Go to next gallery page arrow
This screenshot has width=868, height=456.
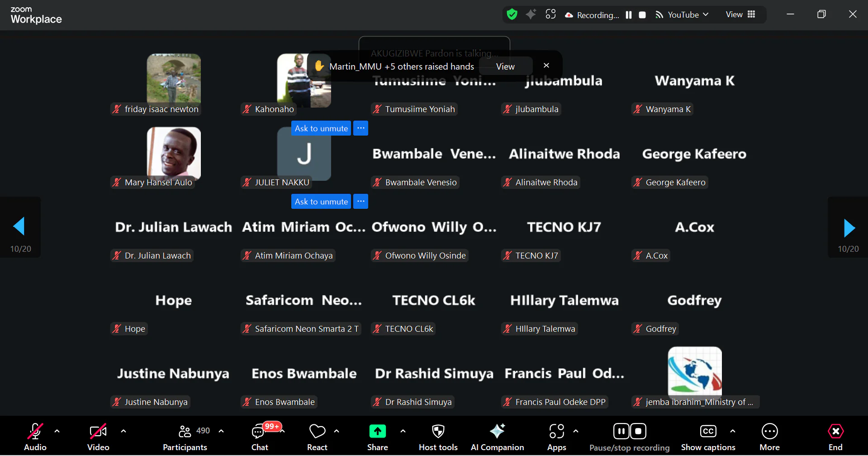(849, 228)
